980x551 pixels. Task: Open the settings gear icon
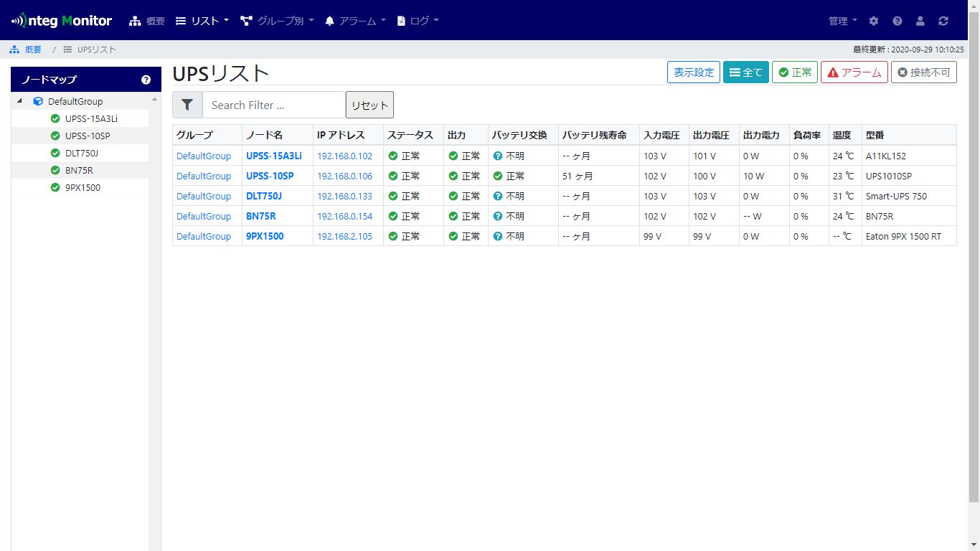coord(873,21)
